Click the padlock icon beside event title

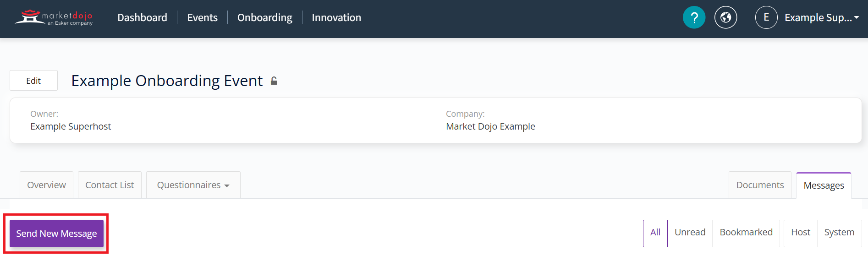[274, 81]
